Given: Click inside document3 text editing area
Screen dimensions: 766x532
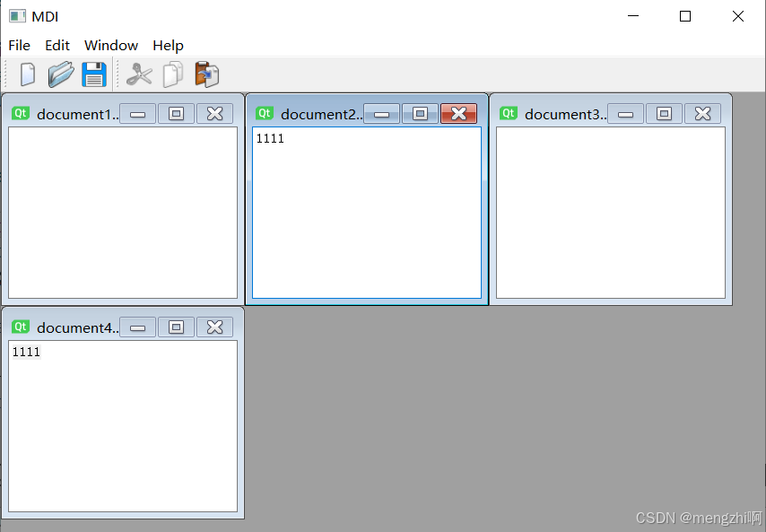Looking at the screenshot, I should (x=611, y=213).
